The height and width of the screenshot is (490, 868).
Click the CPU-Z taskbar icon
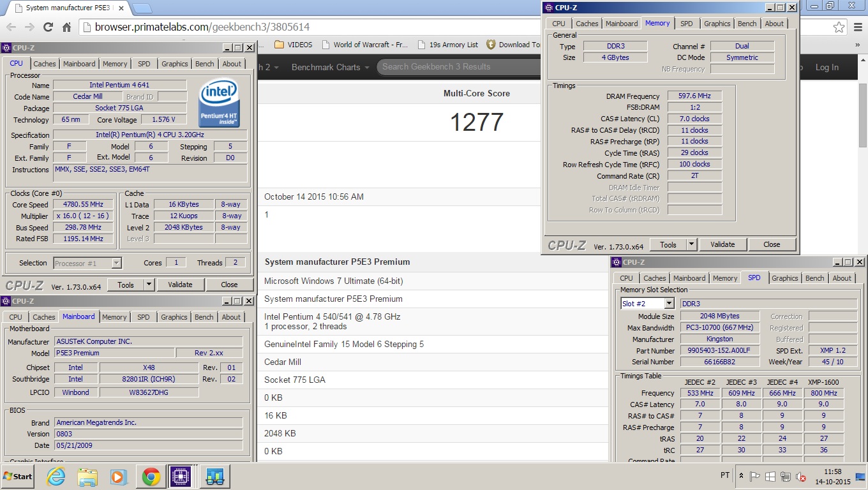(x=182, y=477)
